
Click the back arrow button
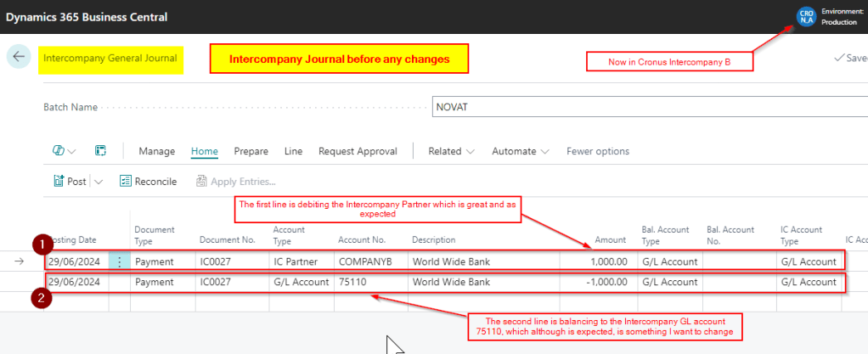[19, 58]
